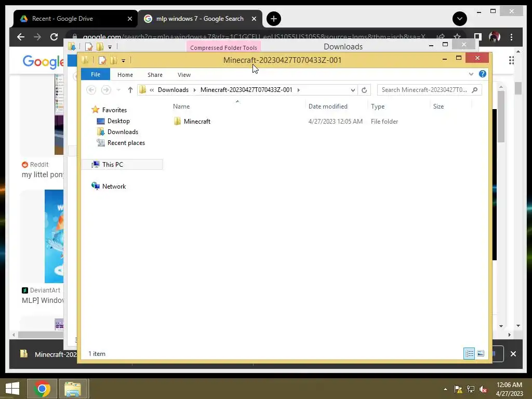Viewport: 532px width, 399px height.
Task: Open the Share ribbon tab
Action: coord(155,75)
